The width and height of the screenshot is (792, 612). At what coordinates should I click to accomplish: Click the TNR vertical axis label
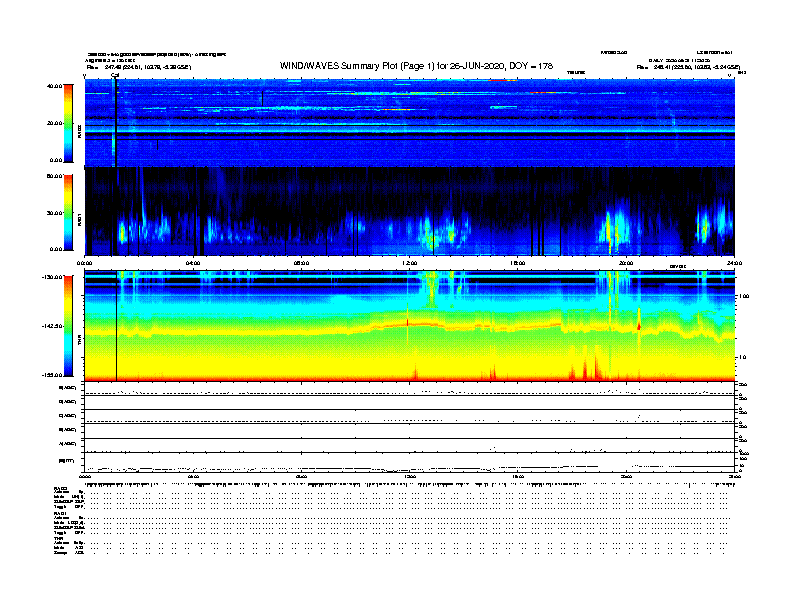[79, 340]
